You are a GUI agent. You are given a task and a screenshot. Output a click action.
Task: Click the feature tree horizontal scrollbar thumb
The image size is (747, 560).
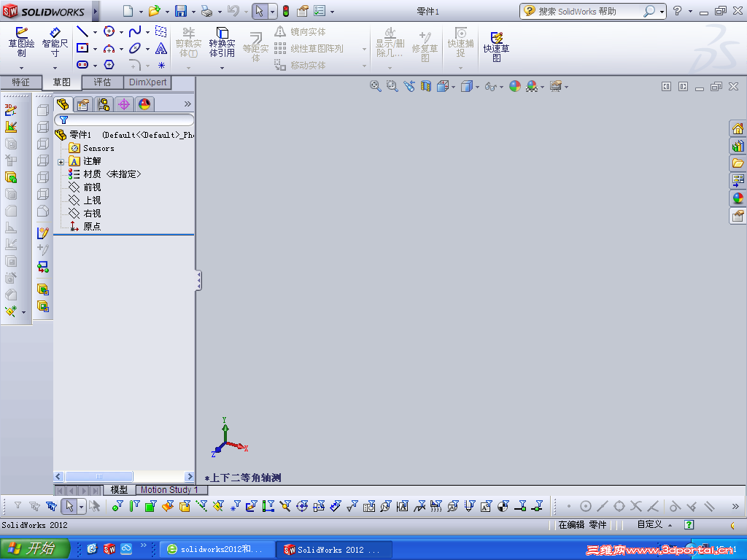pos(98,476)
